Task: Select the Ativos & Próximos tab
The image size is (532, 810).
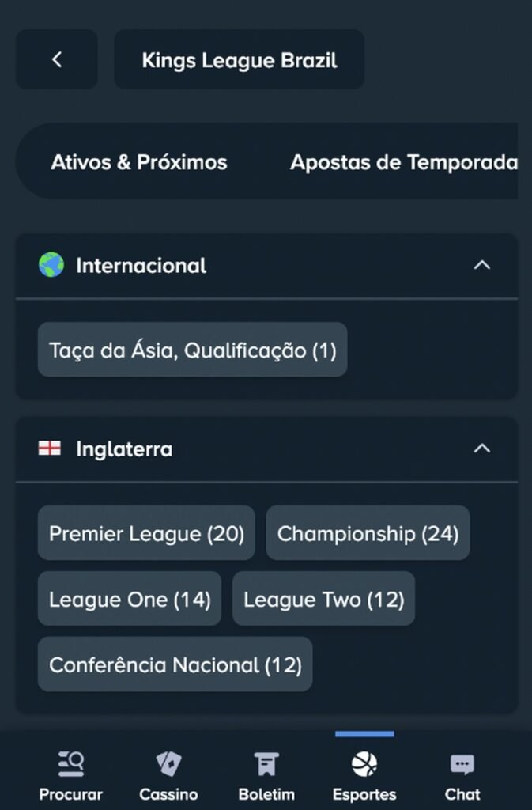Action: click(139, 162)
